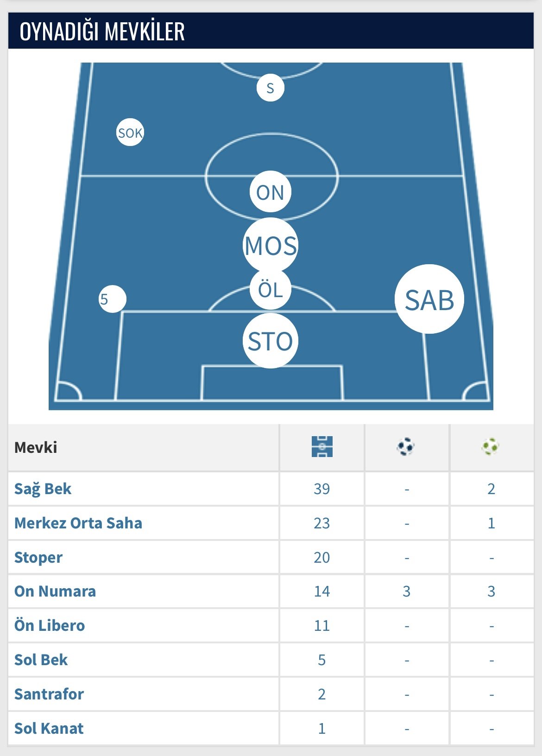The width and height of the screenshot is (542, 756).
Task: Open the Ön Libero position link
Action: point(50,625)
